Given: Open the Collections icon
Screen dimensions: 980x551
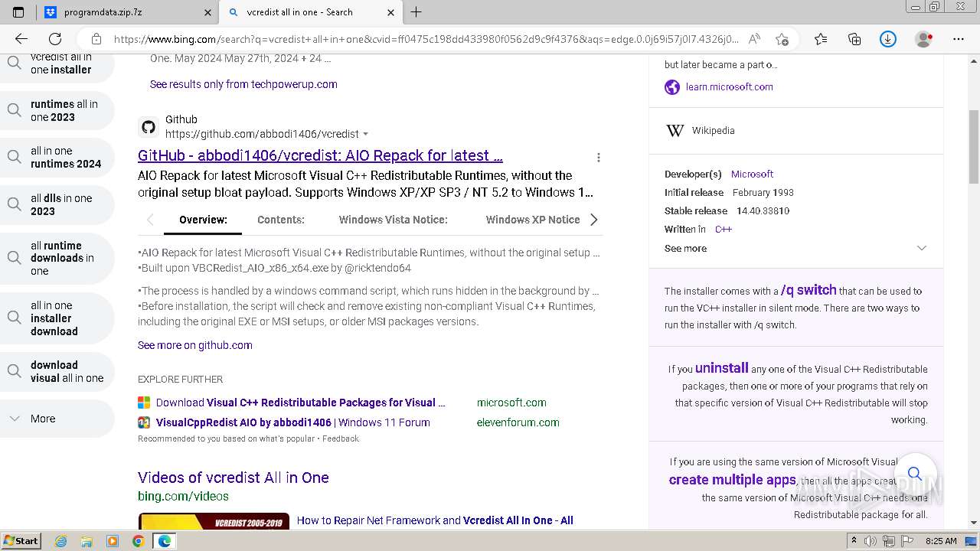Looking at the screenshot, I should 854,39.
